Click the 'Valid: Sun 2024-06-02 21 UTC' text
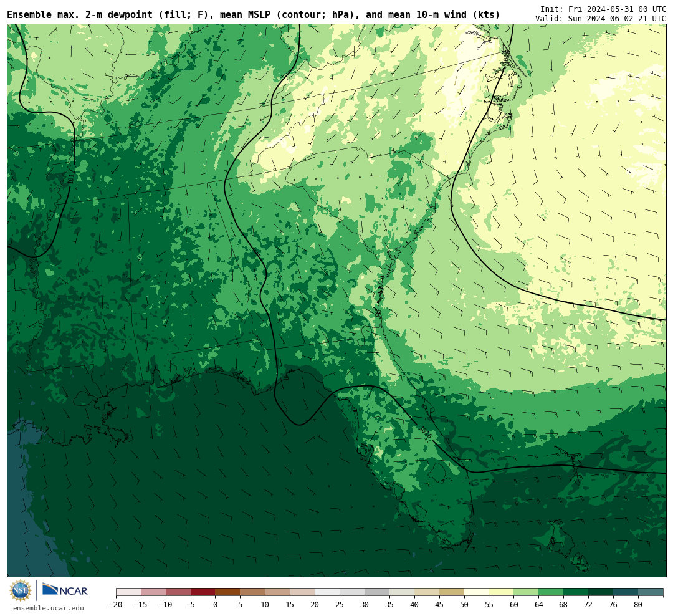Viewport: 673px width, 616px height. (601, 19)
